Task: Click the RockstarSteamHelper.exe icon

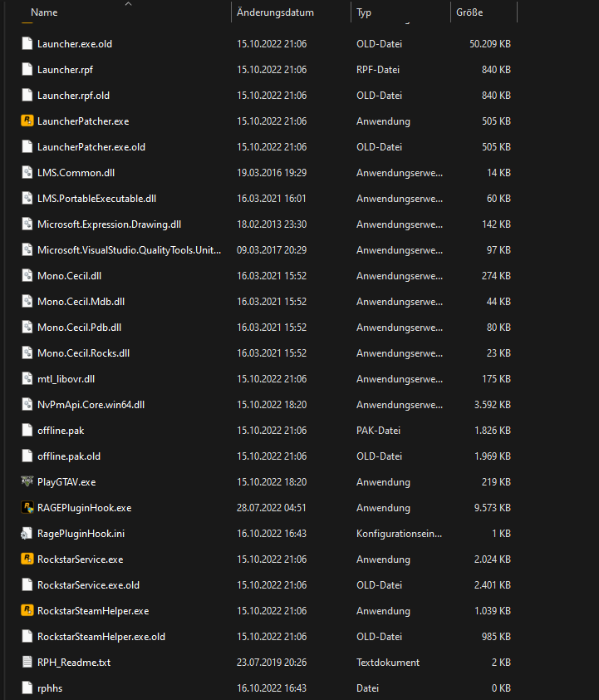Action: click(x=27, y=610)
